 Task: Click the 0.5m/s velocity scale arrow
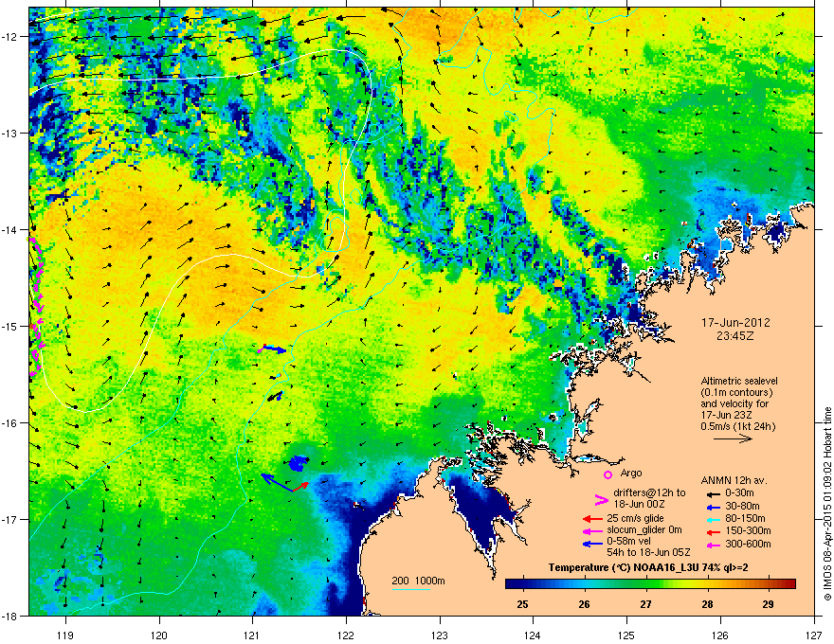click(x=733, y=438)
